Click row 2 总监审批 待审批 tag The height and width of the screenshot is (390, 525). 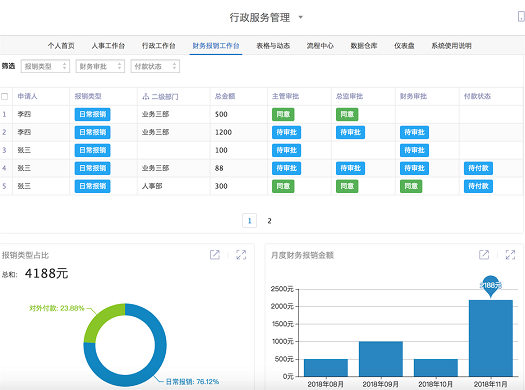click(351, 132)
